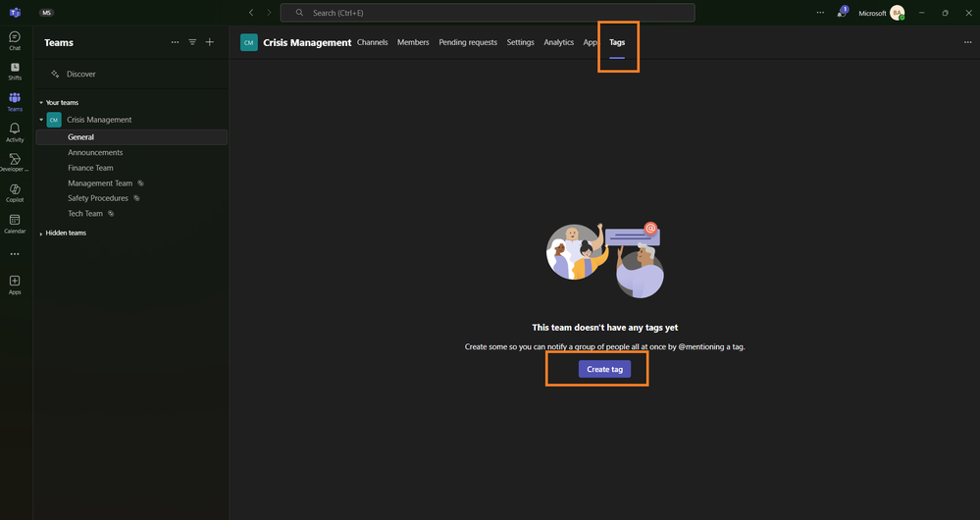Click the Create tag button
Image resolution: width=980 pixels, height=520 pixels.
click(x=604, y=369)
